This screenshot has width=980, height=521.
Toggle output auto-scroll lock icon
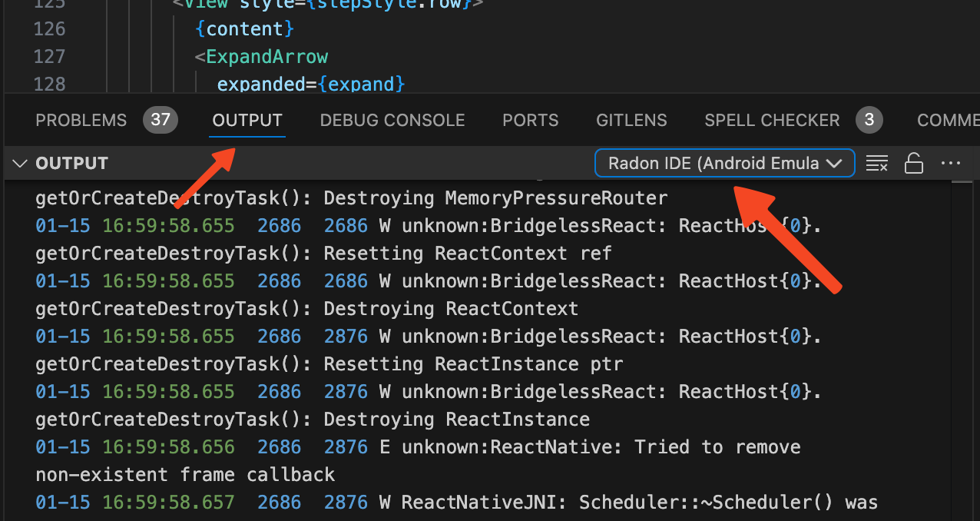coord(913,163)
